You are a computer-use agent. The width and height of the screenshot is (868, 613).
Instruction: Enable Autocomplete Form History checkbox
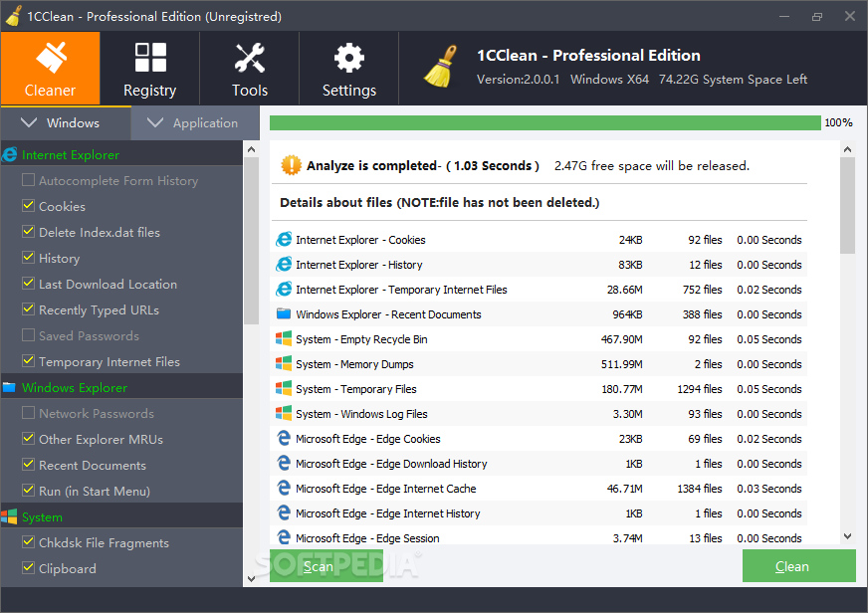28,180
